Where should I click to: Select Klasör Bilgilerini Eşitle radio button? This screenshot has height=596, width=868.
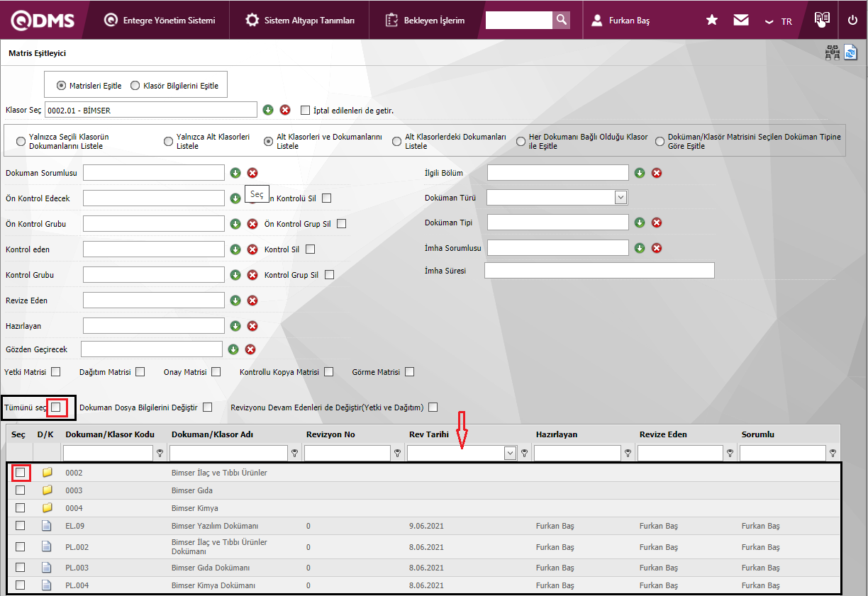point(135,86)
